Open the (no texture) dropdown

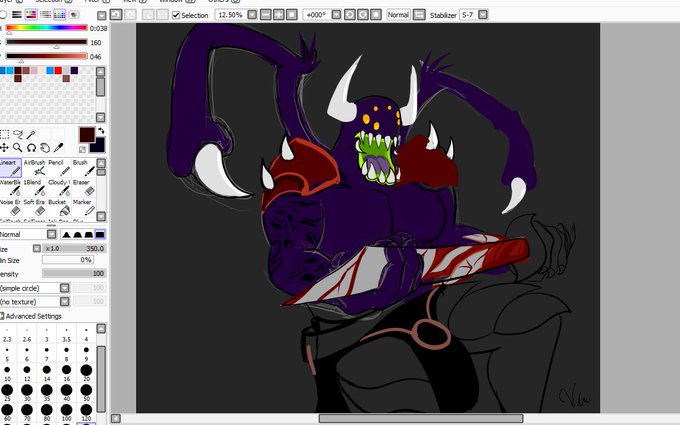65,301
